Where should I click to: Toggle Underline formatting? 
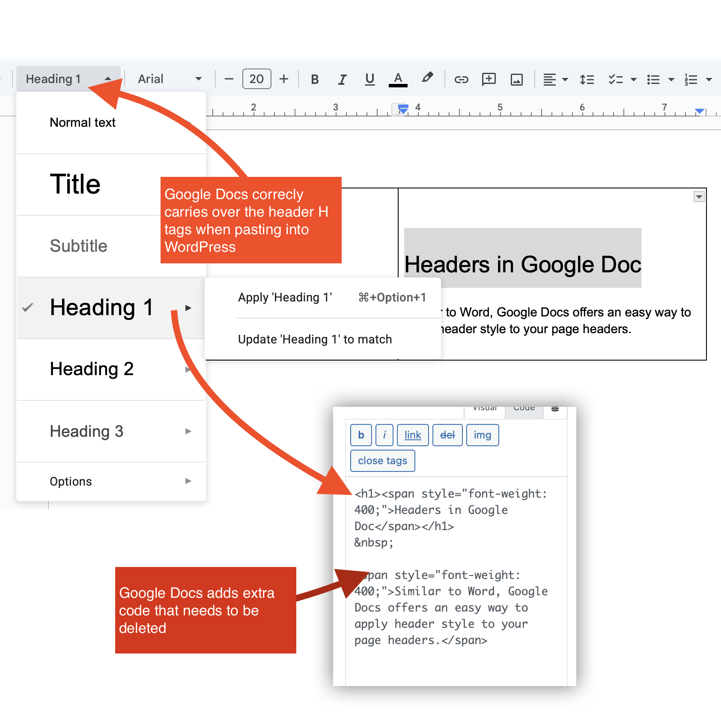[369, 79]
